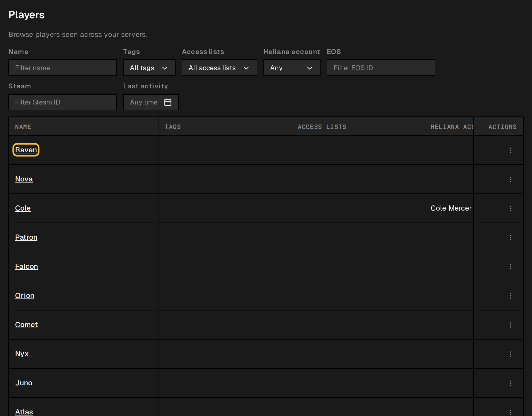Open player Falcon's profile link
Screen dimensions: 532x416
tap(26, 266)
